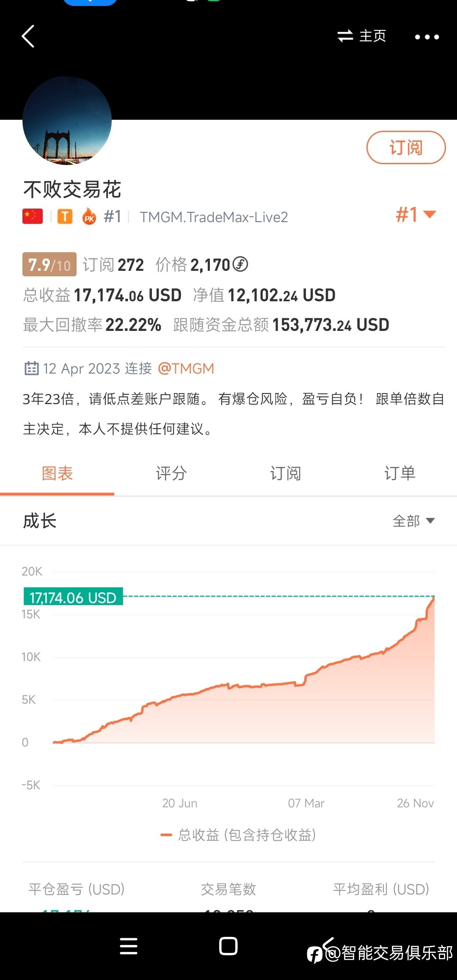457x980 pixels.
Task: Tap the calendar icon beside connection date
Action: [31, 369]
